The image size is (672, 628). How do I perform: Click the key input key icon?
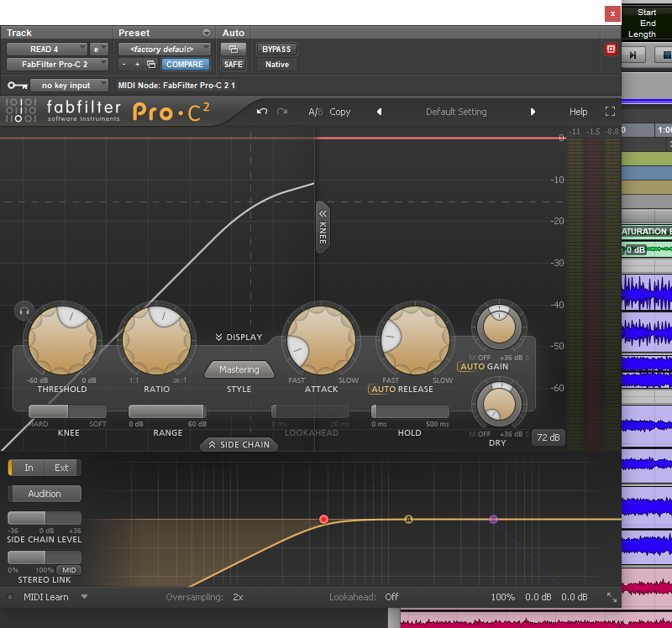pyautogui.click(x=18, y=86)
